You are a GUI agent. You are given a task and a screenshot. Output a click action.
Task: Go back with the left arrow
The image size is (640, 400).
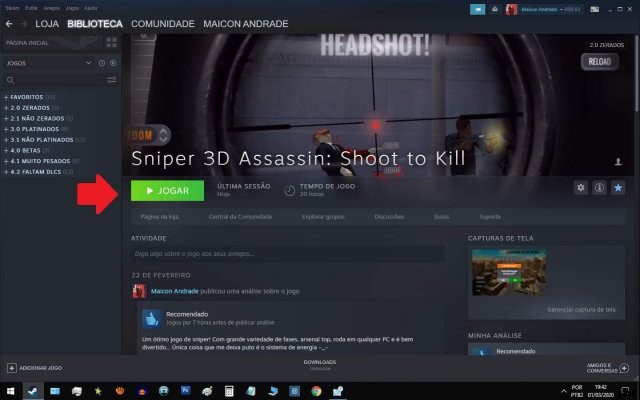pos(9,22)
